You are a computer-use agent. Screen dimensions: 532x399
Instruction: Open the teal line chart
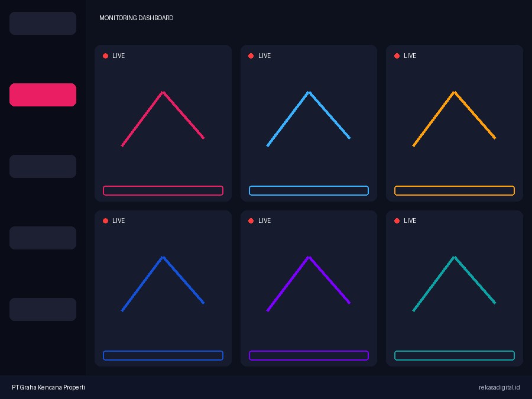[455, 284]
